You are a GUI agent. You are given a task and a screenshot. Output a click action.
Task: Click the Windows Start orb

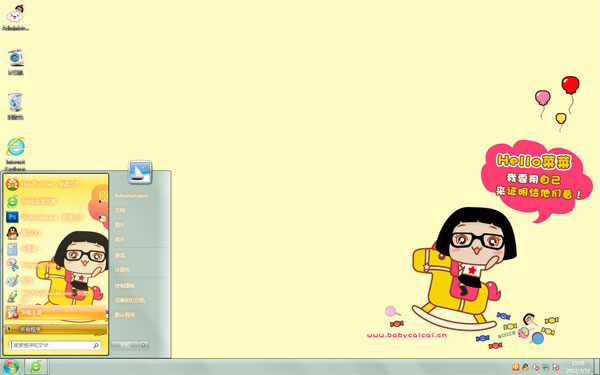tap(11, 367)
